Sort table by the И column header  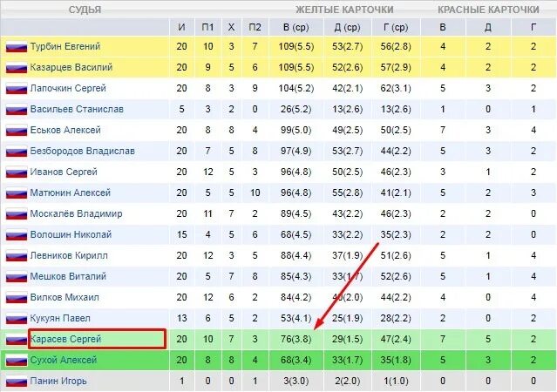pyautogui.click(x=181, y=27)
